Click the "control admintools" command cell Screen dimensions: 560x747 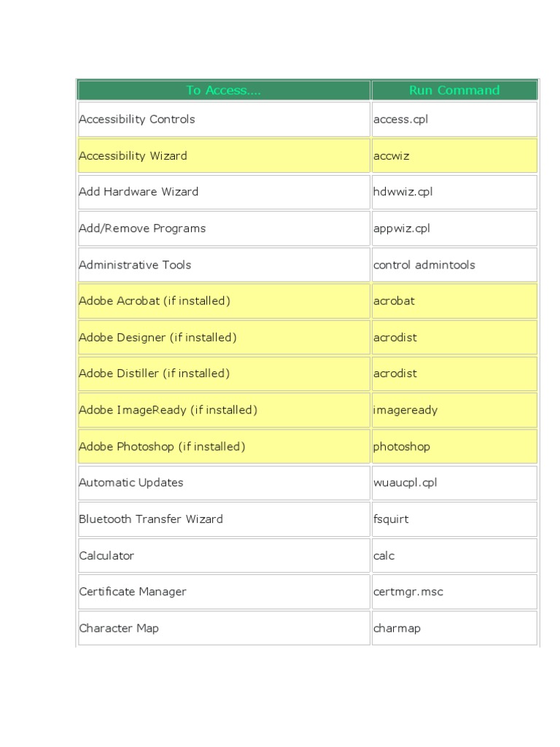pyautogui.click(x=424, y=265)
